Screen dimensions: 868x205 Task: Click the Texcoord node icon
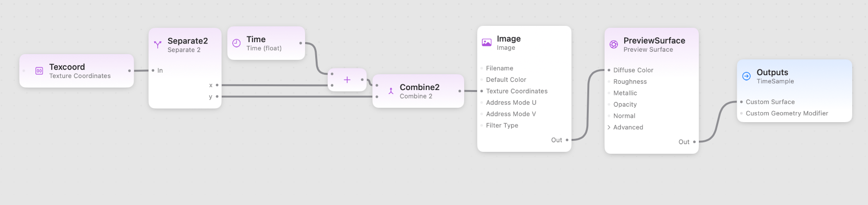(x=39, y=71)
